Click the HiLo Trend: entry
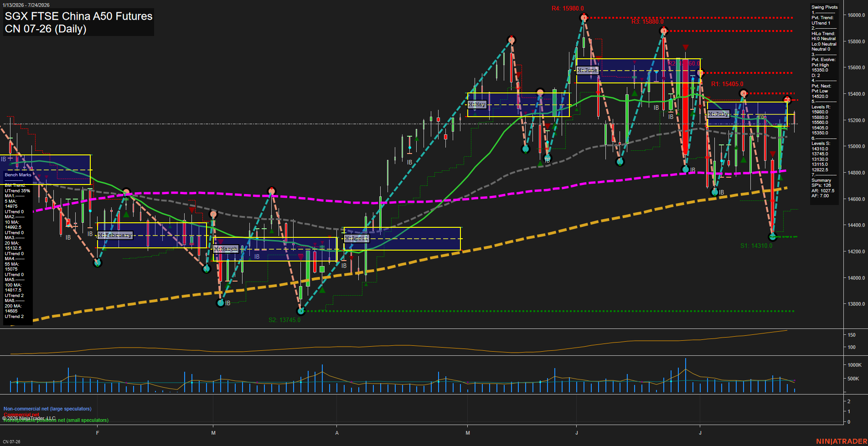The height and width of the screenshot is (446, 868). (823, 34)
